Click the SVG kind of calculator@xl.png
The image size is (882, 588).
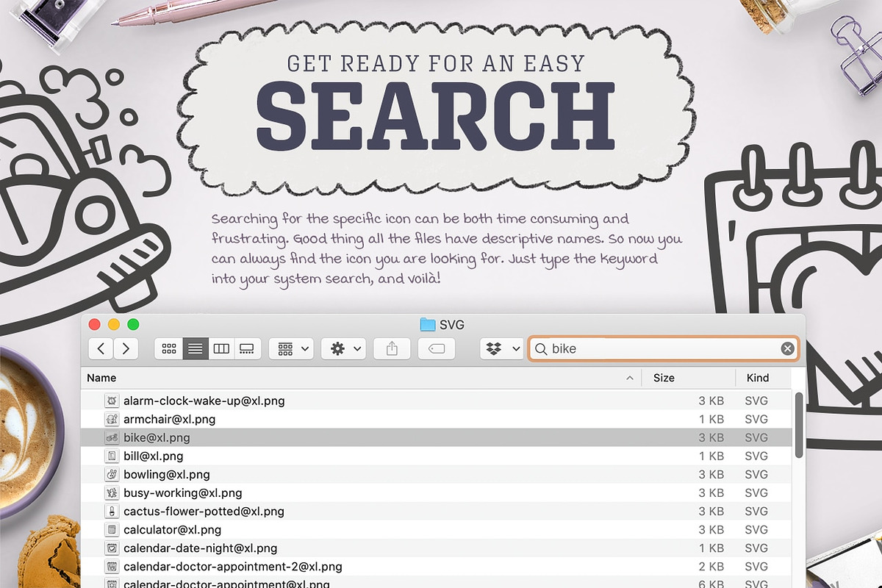pos(756,529)
